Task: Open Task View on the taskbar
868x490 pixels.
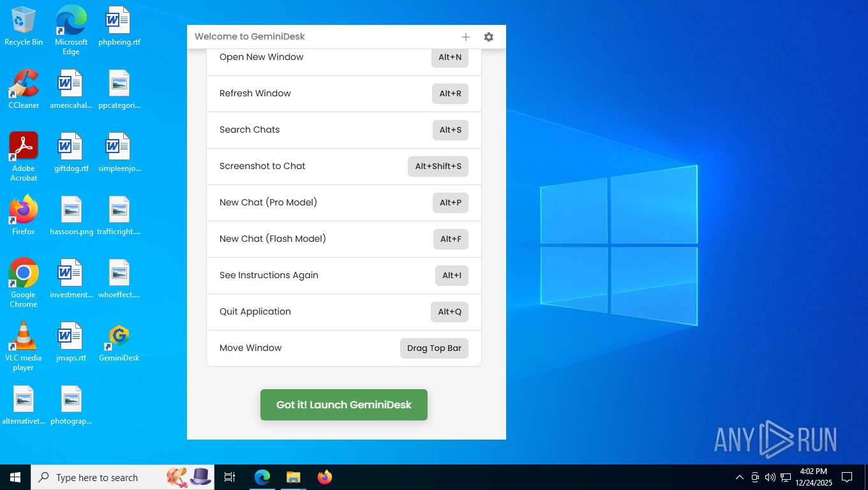Action: (230, 477)
